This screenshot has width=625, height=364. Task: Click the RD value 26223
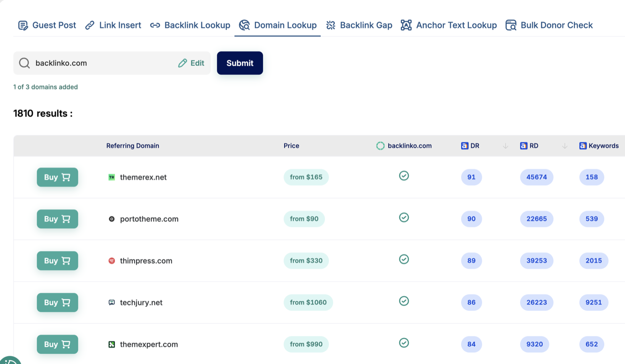click(x=537, y=302)
